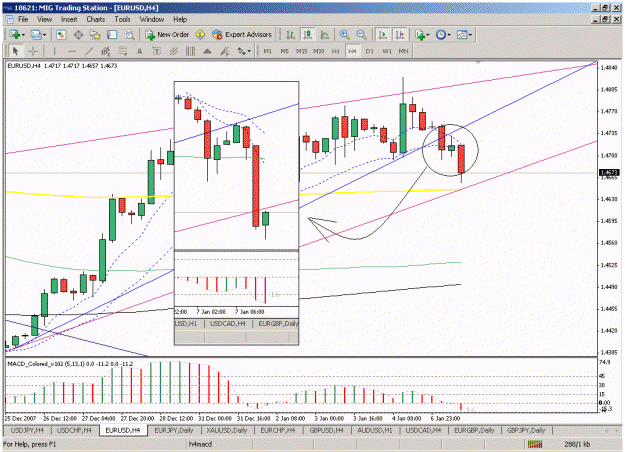Switch to USDJPY,H4 chart tab
The height and width of the screenshot is (452, 625).
coord(27,430)
